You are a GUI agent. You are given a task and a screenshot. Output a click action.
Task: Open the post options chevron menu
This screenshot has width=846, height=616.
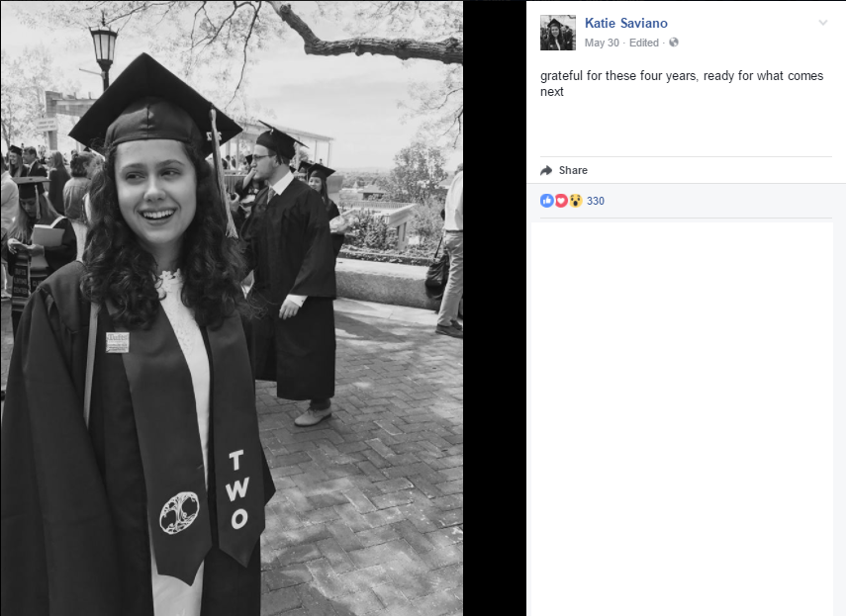click(x=822, y=23)
